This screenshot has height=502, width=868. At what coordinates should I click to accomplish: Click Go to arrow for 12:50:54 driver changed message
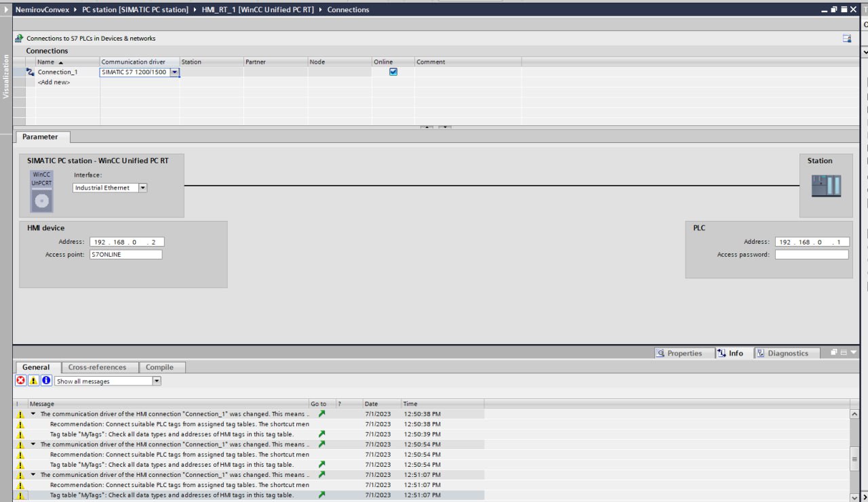321,444
